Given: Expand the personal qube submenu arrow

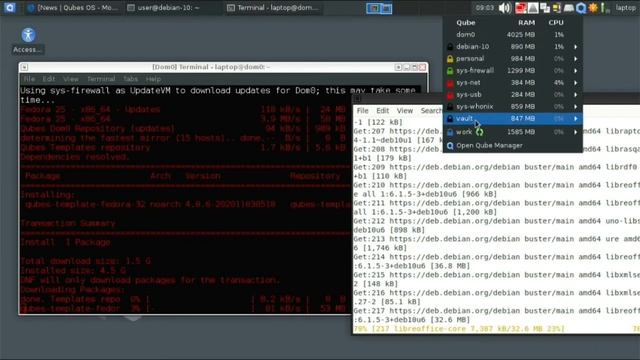Looking at the screenshot, I should pyautogui.click(x=576, y=59).
